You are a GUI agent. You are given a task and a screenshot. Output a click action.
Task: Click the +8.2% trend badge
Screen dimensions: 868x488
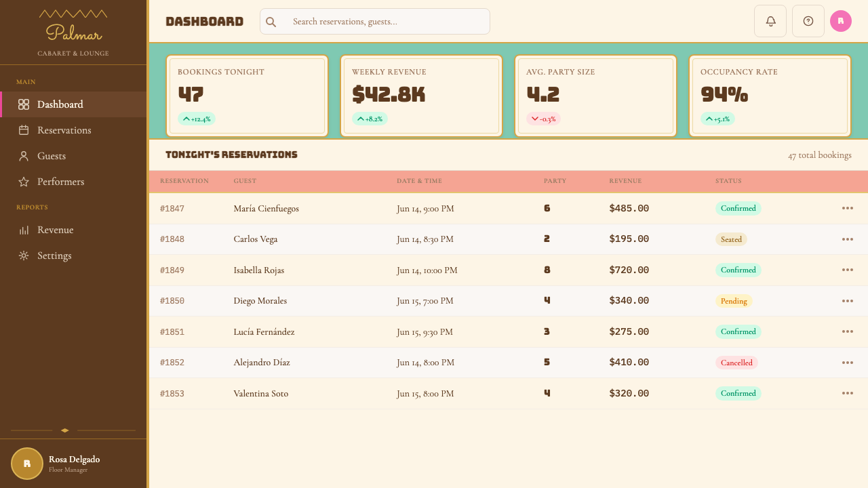370,119
